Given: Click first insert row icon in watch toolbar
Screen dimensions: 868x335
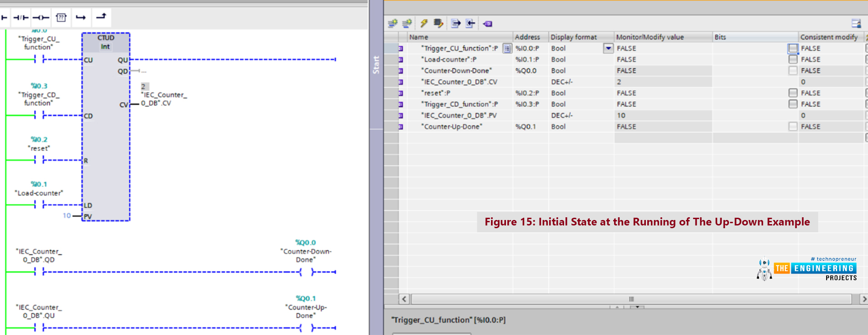Looking at the screenshot, I should [x=393, y=23].
